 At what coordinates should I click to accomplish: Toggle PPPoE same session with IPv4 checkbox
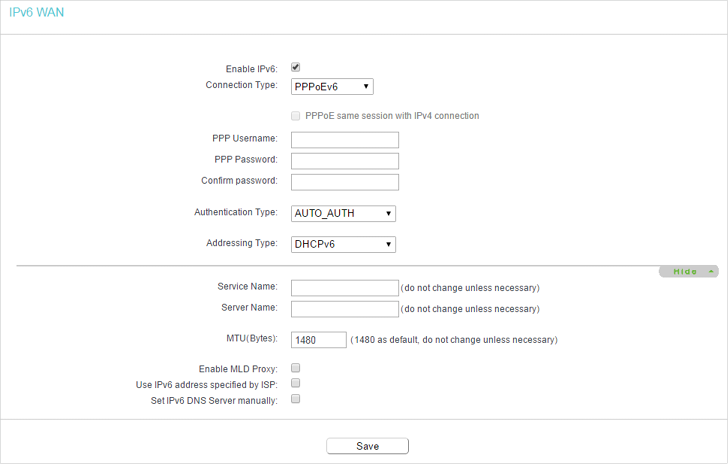pyautogui.click(x=295, y=116)
